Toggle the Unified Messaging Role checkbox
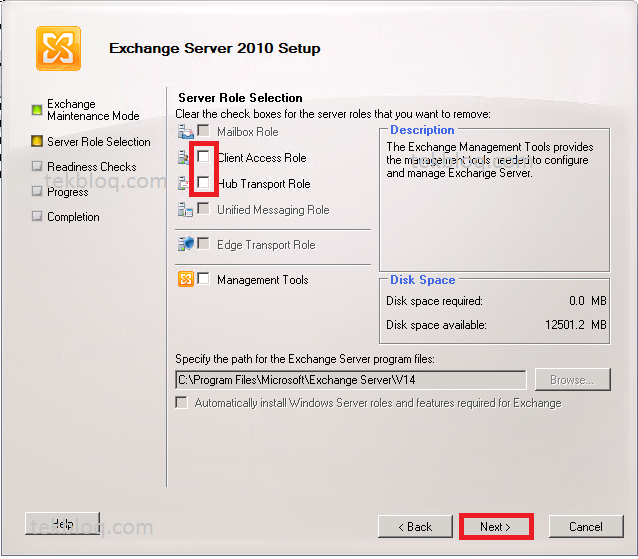638x559 pixels. (x=203, y=209)
